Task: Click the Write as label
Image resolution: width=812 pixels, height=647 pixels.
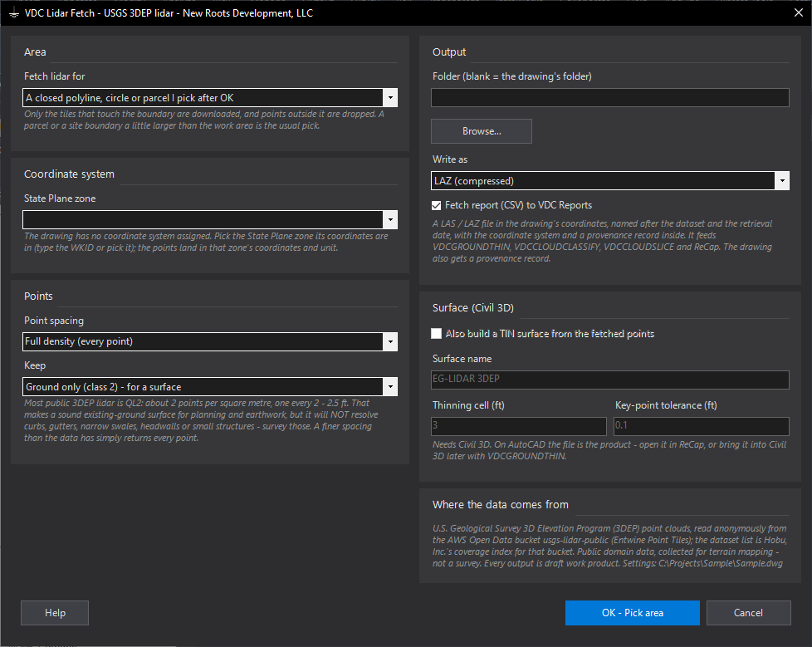Action: click(450, 159)
